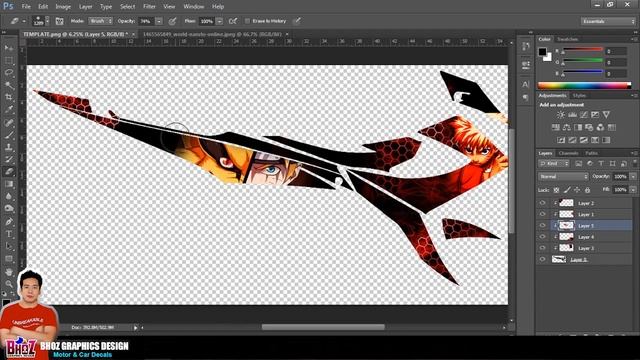Select the Healing Brush tool

9,122
